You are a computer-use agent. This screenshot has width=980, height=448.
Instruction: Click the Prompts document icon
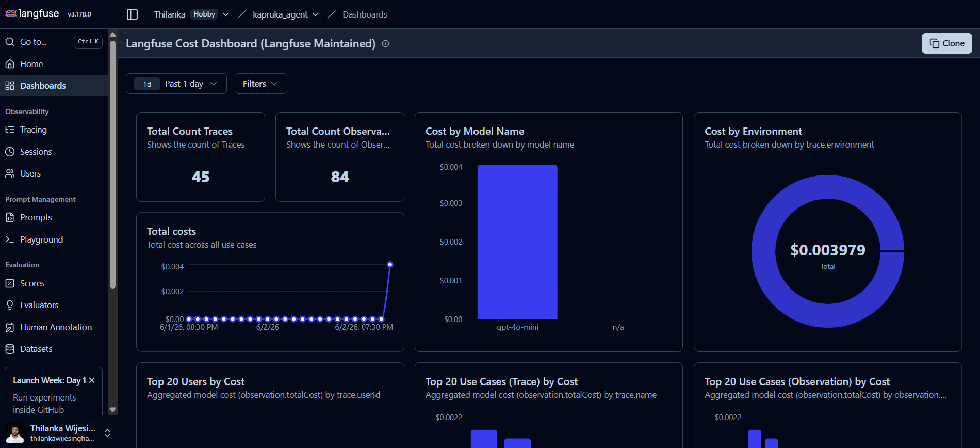[x=10, y=217]
